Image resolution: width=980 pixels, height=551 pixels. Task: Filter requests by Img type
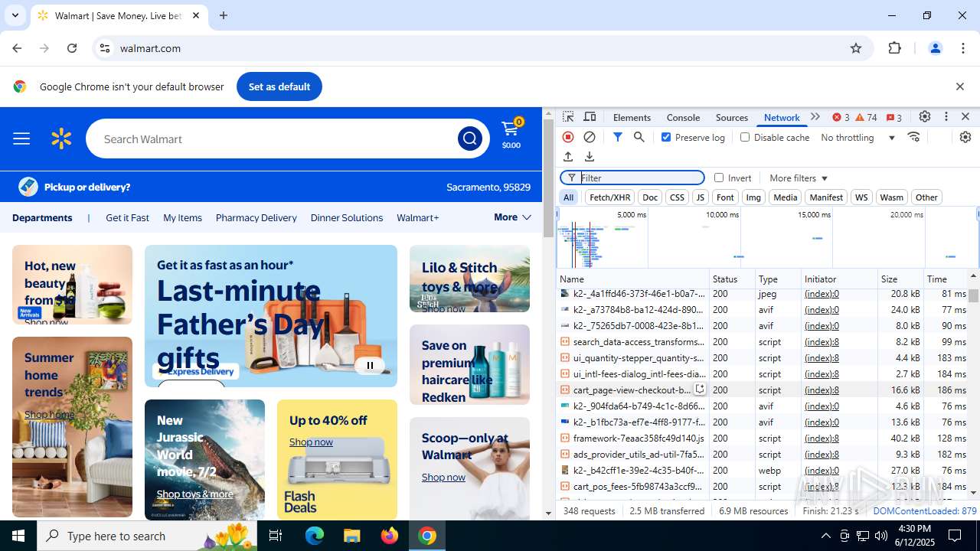753,197
